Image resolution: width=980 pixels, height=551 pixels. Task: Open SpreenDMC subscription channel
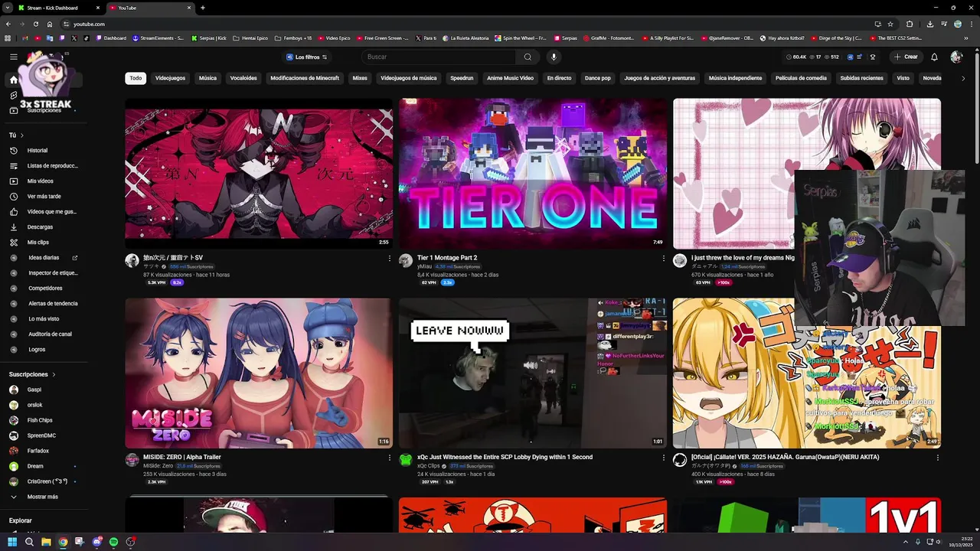point(41,435)
